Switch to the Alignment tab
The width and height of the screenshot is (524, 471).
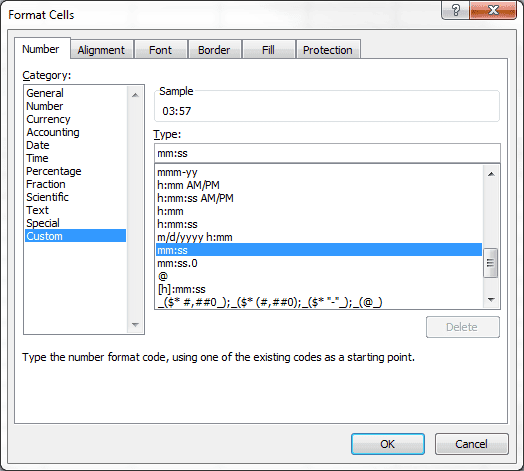coord(102,50)
